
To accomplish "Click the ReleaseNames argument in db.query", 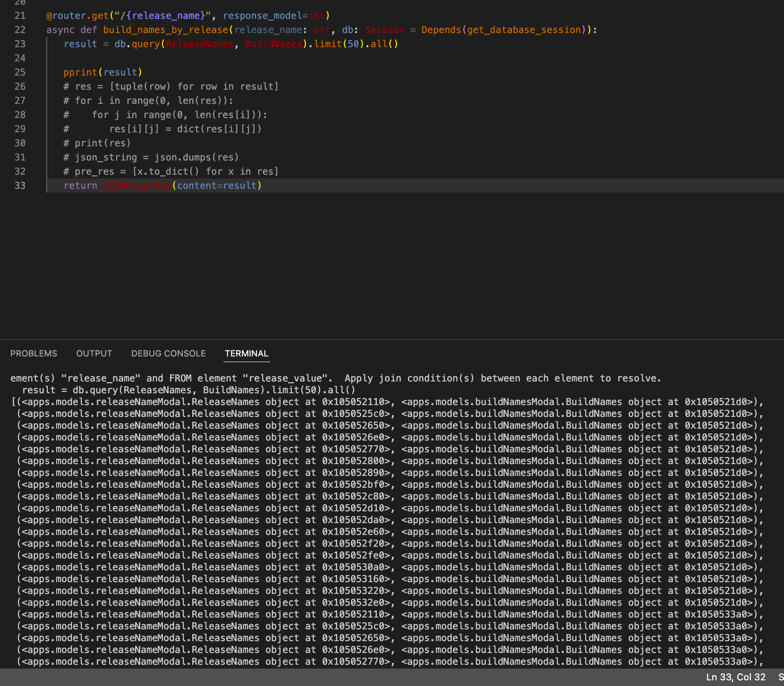I will 199,44.
